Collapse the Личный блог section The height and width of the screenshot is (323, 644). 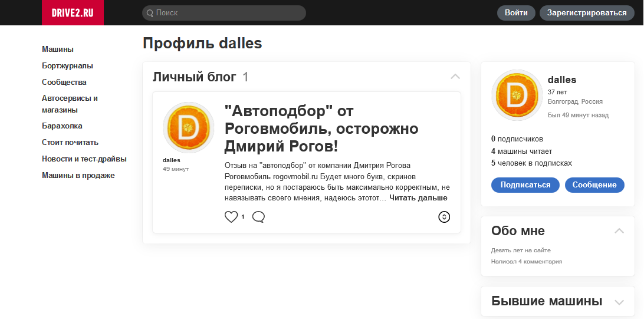coord(455,77)
